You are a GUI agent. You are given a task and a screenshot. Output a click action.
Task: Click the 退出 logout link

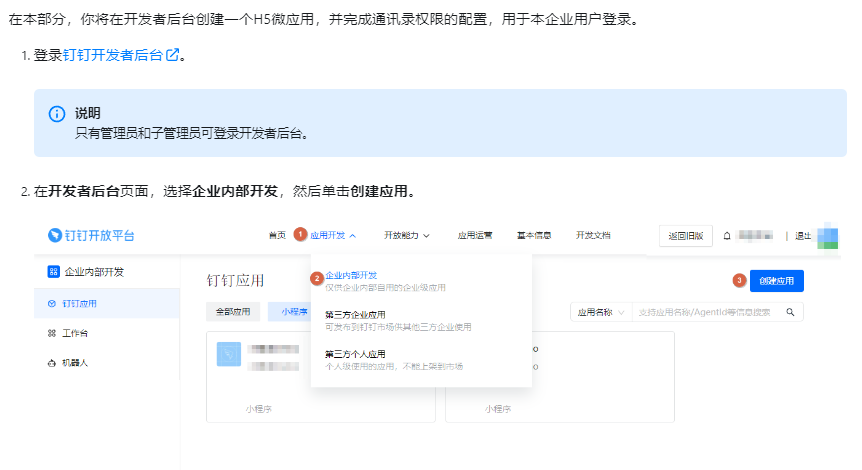(803, 236)
